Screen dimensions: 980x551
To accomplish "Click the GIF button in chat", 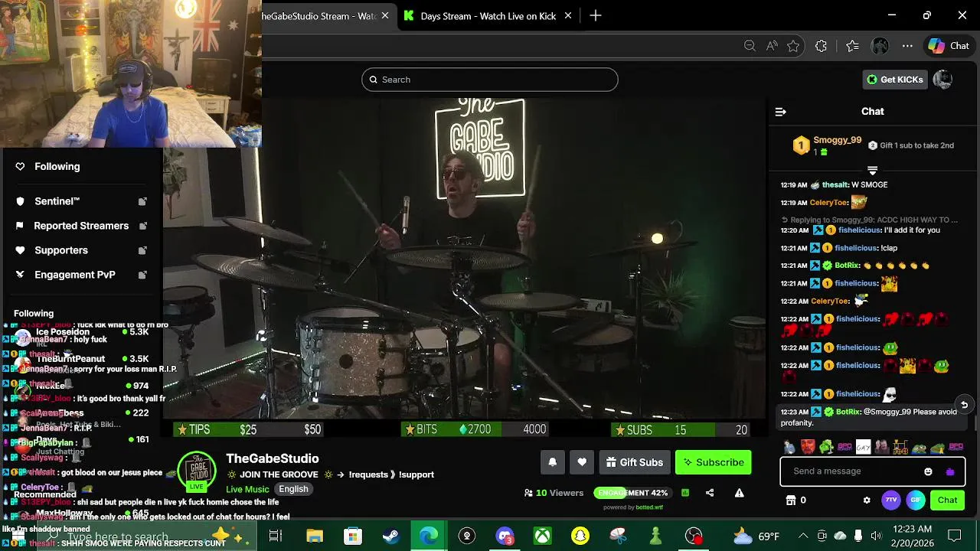I will (916, 500).
